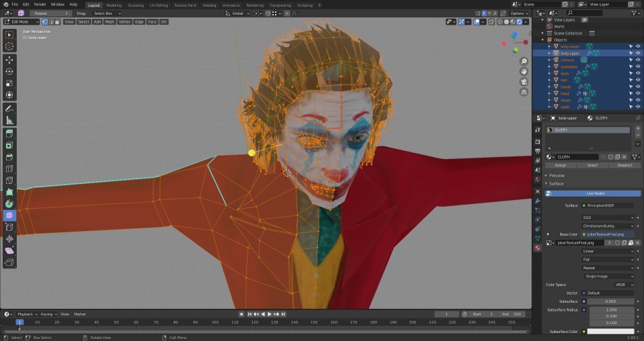This screenshot has height=341, width=644.
Task: Select the Poly Build tool
Action: coord(9,192)
